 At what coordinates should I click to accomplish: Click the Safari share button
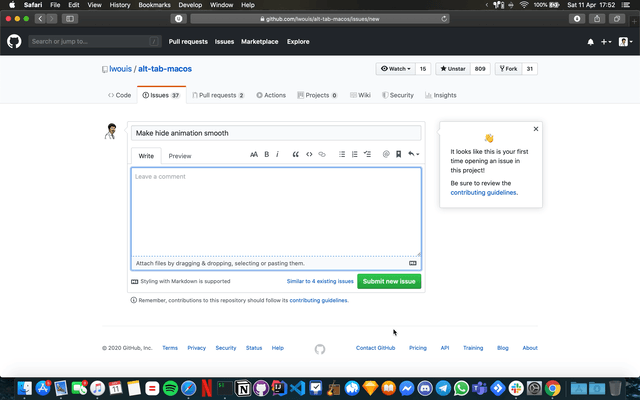click(597, 18)
